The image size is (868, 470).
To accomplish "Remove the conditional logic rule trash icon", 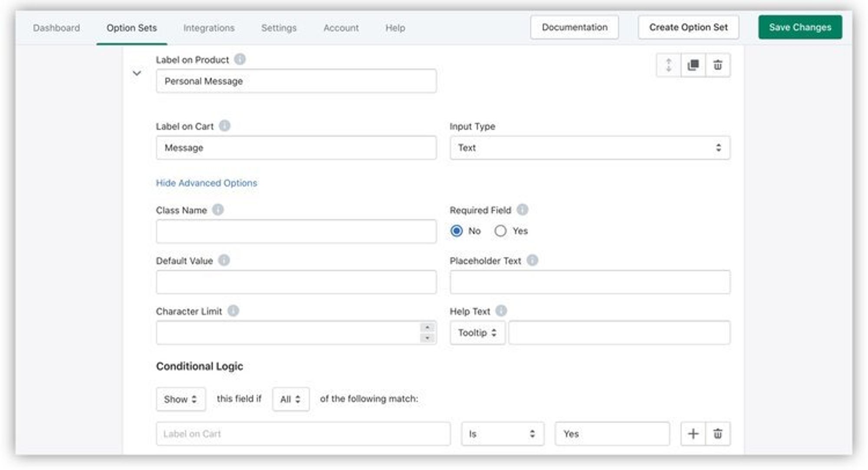I will coord(718,434).
